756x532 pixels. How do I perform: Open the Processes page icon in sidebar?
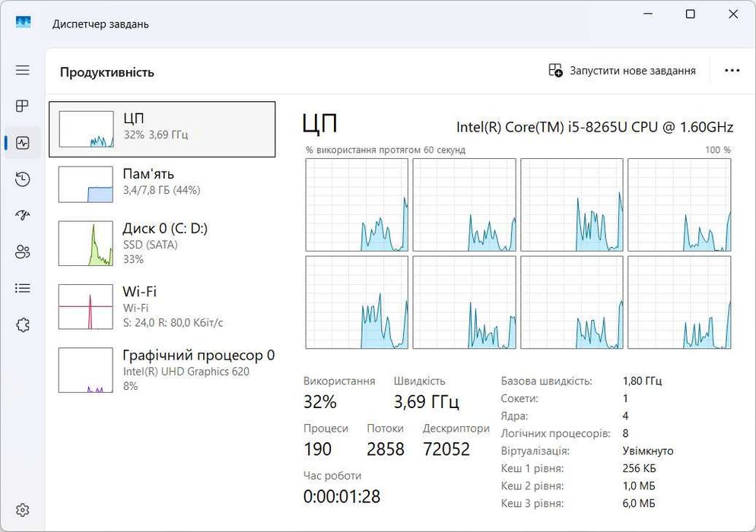coord(23,106)
